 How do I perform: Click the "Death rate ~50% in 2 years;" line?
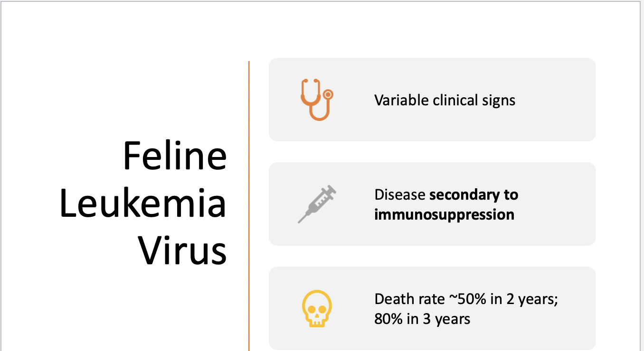tap(466, 299)
